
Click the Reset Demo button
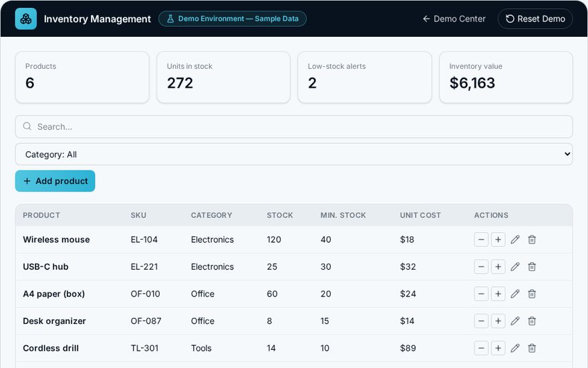[x=535, y=19]
